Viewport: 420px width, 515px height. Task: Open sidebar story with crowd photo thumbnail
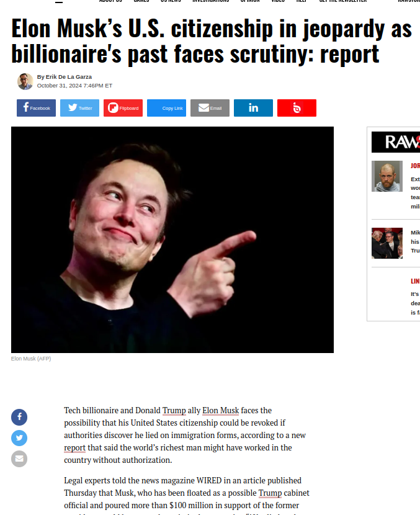point(387,243)
